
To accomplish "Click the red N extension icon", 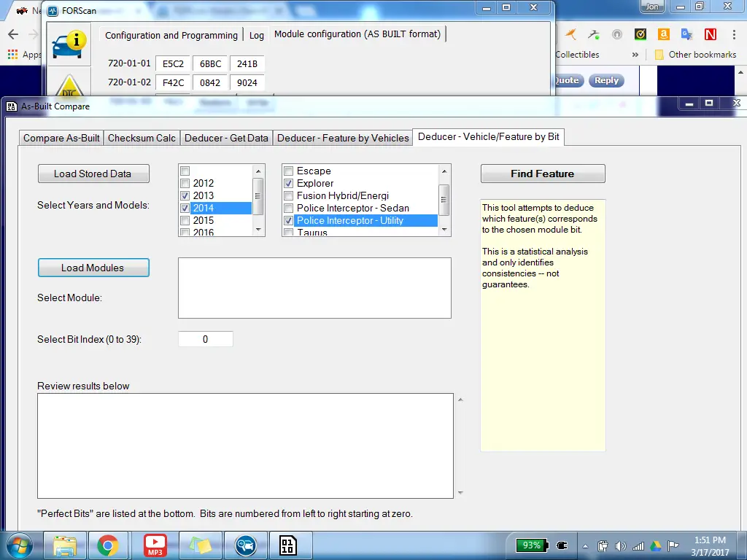I will point(710,34).
